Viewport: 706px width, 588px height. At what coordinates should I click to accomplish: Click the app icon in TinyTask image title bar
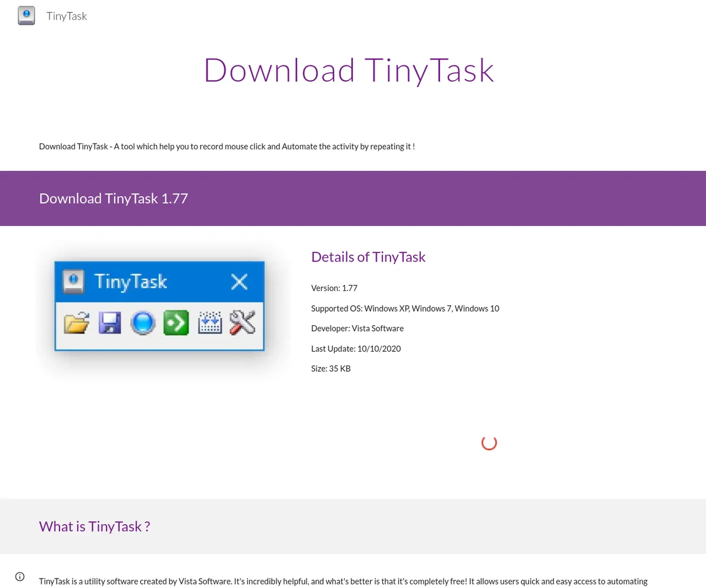(74, 282)
